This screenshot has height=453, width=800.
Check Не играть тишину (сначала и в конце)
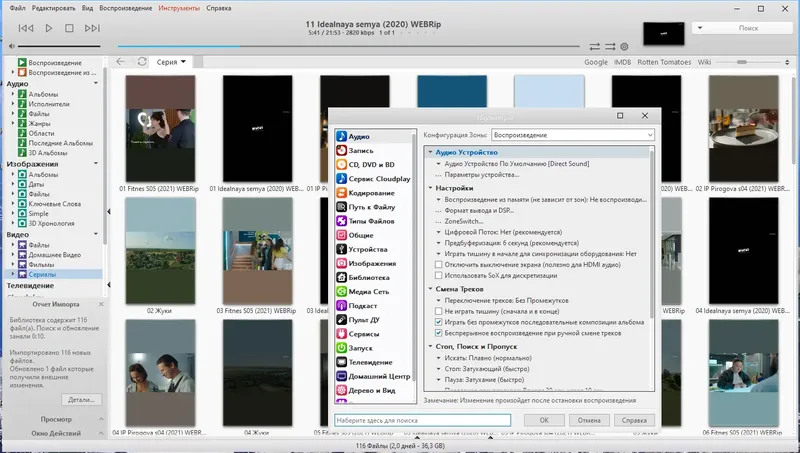(438, 311)
